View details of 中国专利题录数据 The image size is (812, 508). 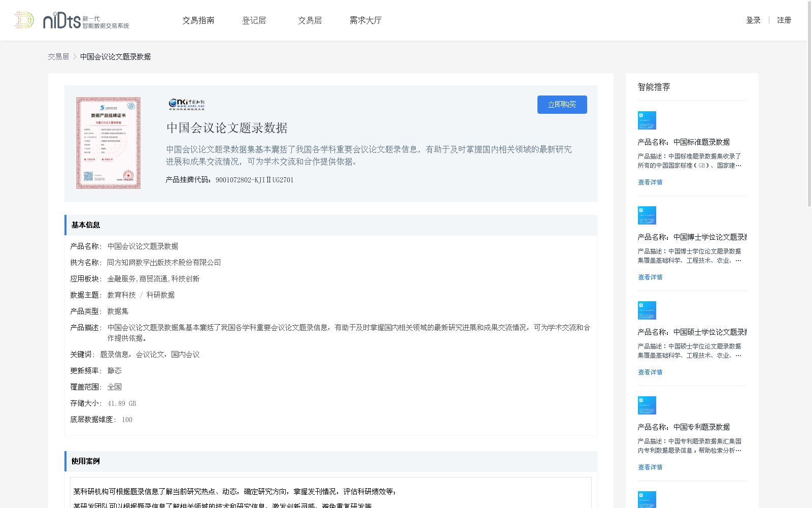(650, 467)
